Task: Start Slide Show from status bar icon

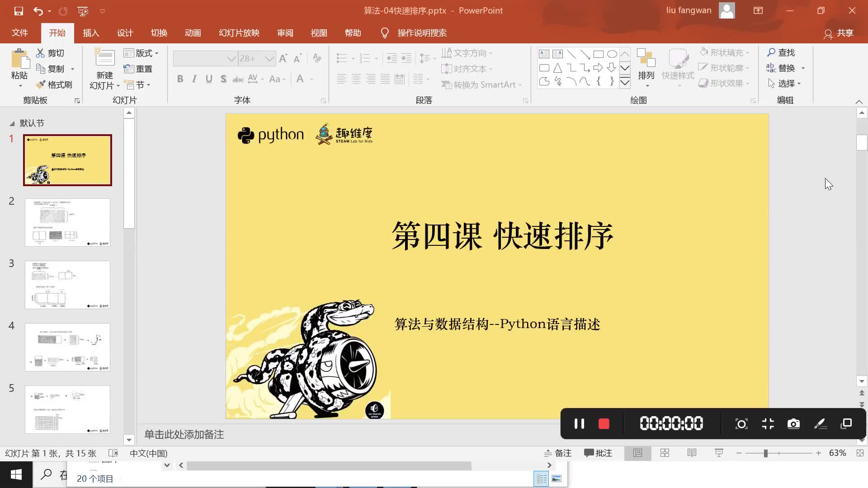Action: [x=719, y=453]
